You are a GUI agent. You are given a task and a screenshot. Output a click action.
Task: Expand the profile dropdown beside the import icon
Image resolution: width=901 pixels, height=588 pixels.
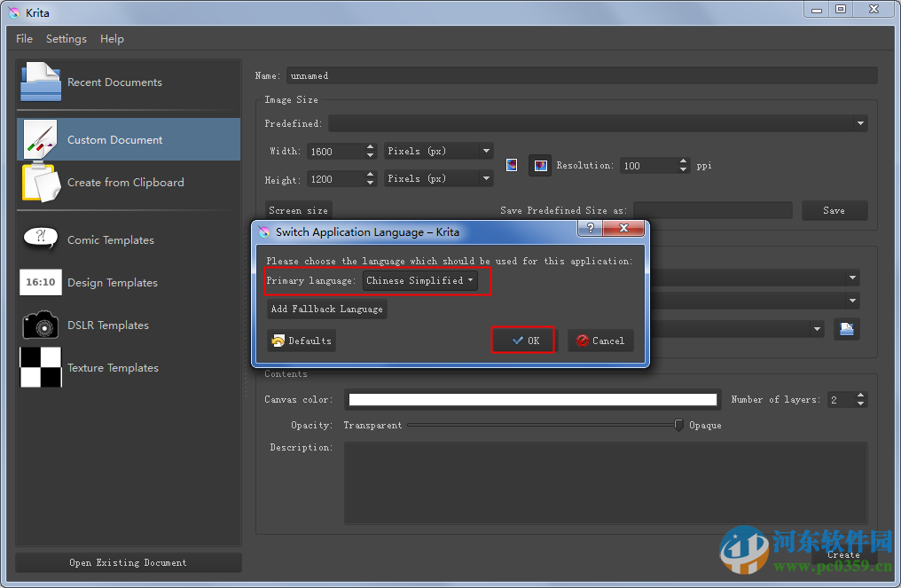coord(817,329)
